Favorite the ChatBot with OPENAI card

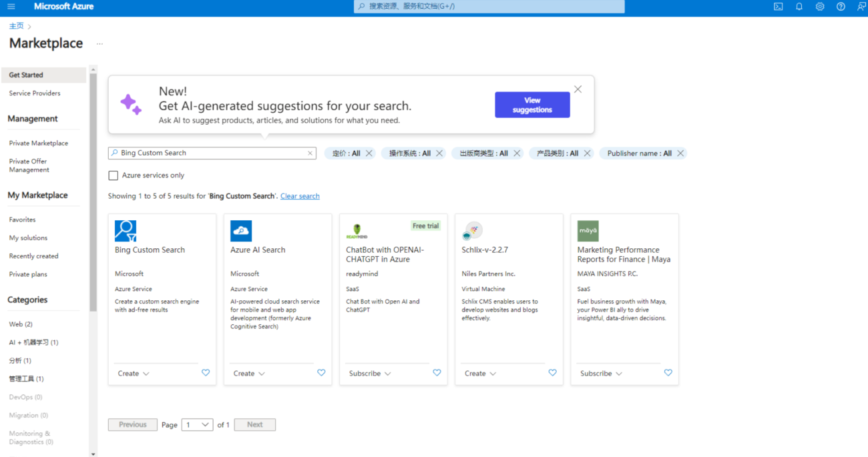(x=437, y=373)
